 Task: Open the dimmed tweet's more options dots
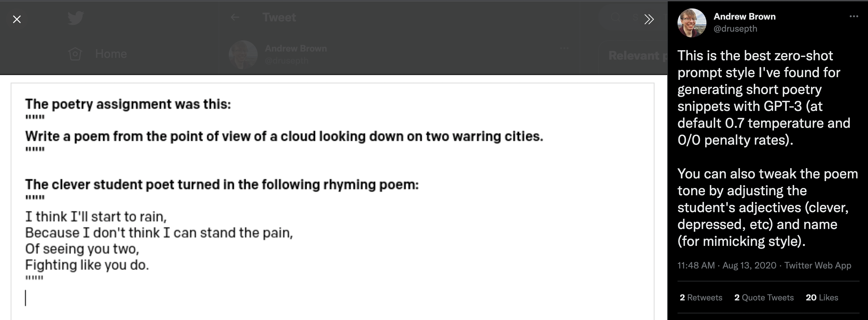point(564,48)
